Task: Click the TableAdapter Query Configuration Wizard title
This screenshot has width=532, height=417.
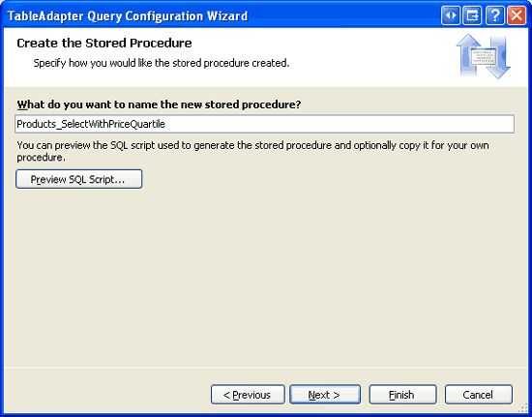Action: click(128, 15)
